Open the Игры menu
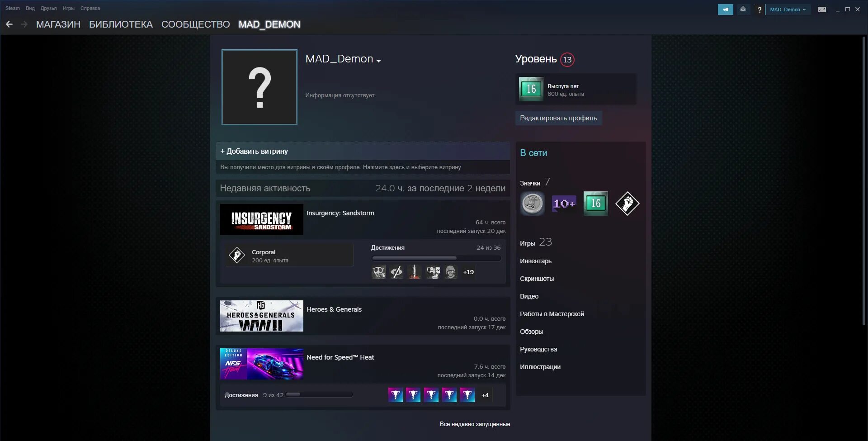868x441 pixels. coord(69,8)
